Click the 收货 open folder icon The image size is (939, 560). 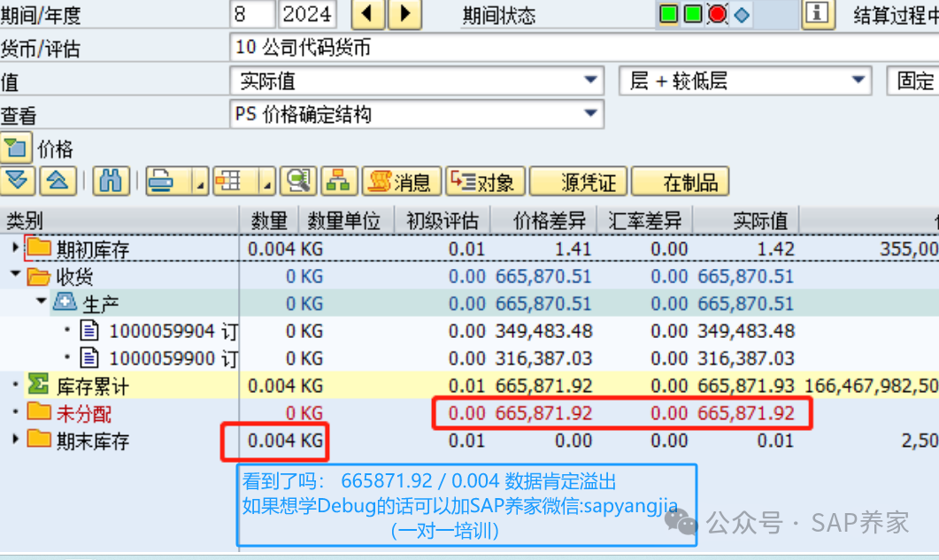(x=39, y=275)
